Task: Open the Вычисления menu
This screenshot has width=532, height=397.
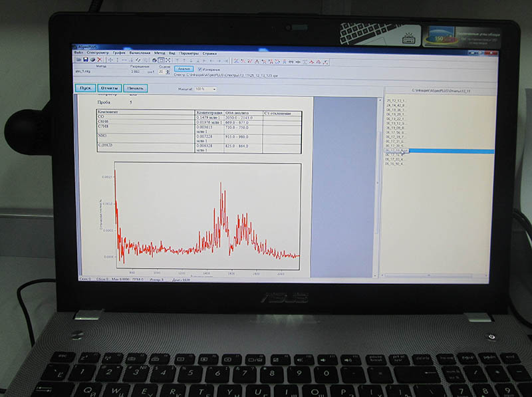Action: [140, 53]
